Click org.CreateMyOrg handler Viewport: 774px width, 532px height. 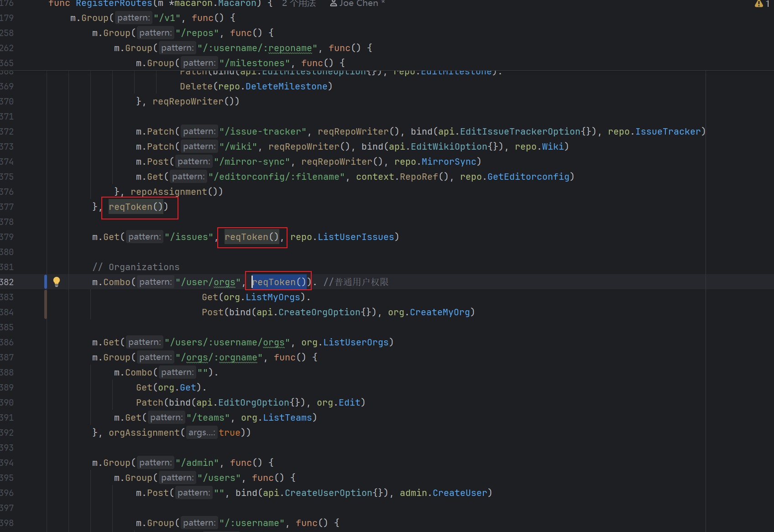click(x=429, y=312)
